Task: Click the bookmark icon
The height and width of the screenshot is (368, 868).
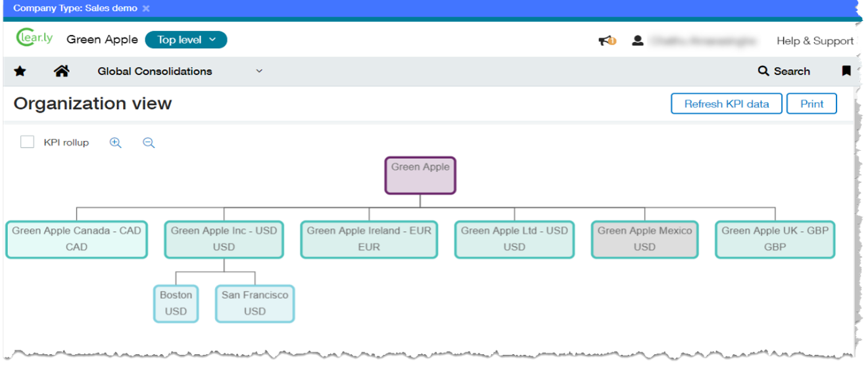Action: pyautogui.click(x=846, y=71)
